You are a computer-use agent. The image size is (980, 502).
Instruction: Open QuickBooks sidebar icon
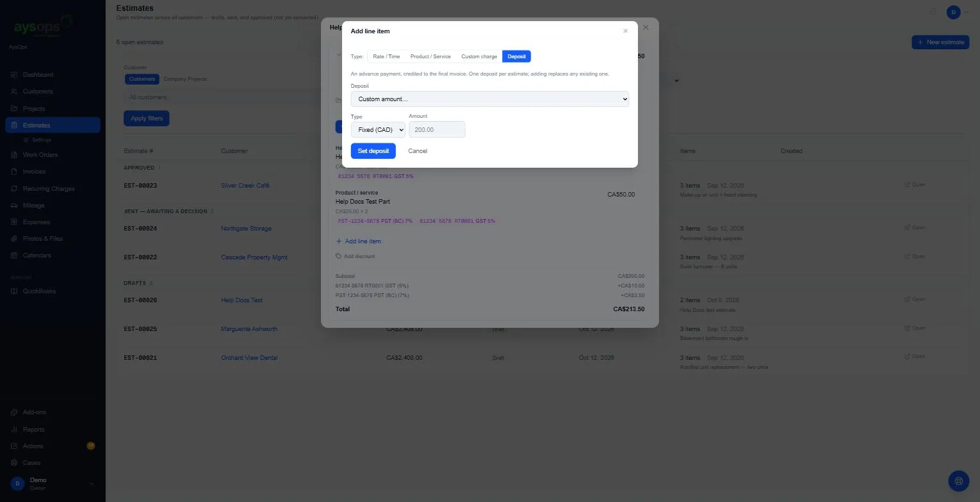click(x=14, y=291)
